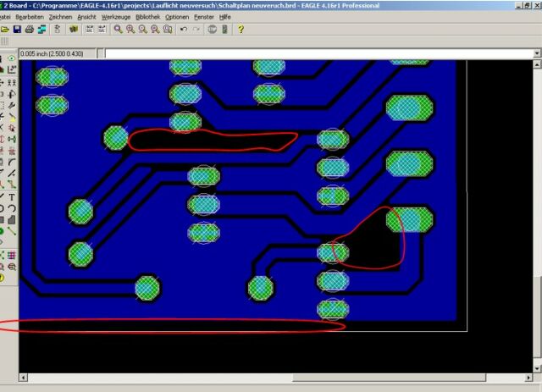Click the coordinate display 0.005 inch
This screenshot has height=392, width=542.
[x=57, y=53]
